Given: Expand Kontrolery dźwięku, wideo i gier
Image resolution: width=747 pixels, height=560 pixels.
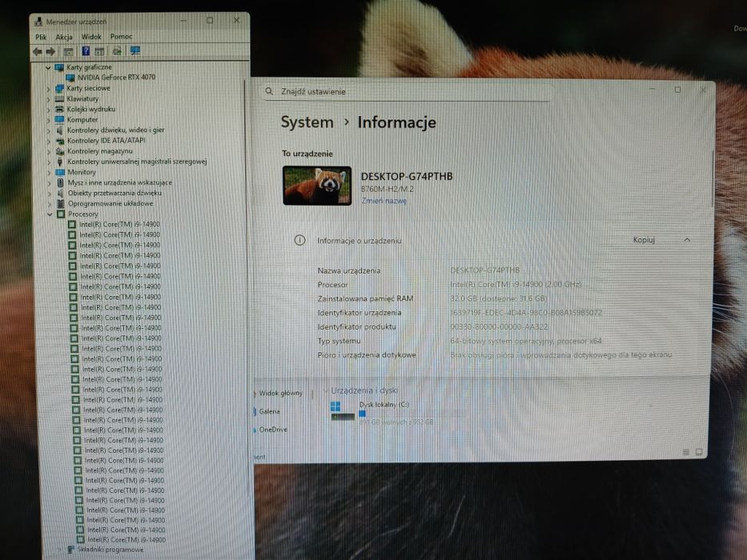Looking at the screenshot, I should click(49, 130).
